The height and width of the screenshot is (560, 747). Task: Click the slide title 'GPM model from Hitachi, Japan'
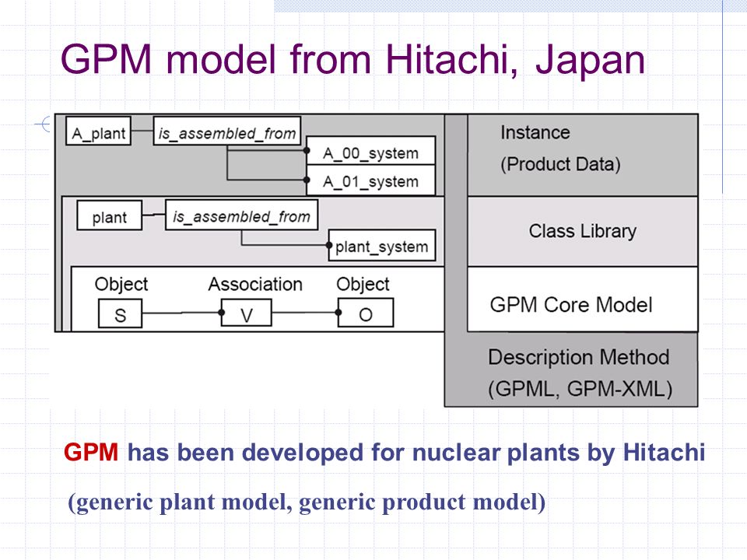tap(352, 61)
